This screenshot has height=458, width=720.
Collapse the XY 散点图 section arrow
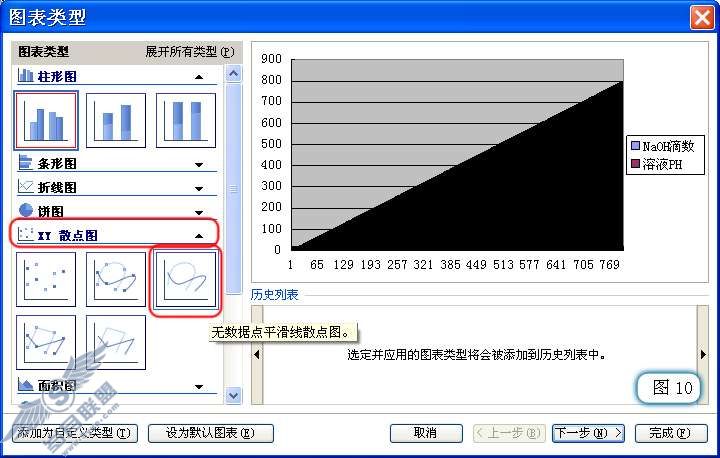pos(199,236)
